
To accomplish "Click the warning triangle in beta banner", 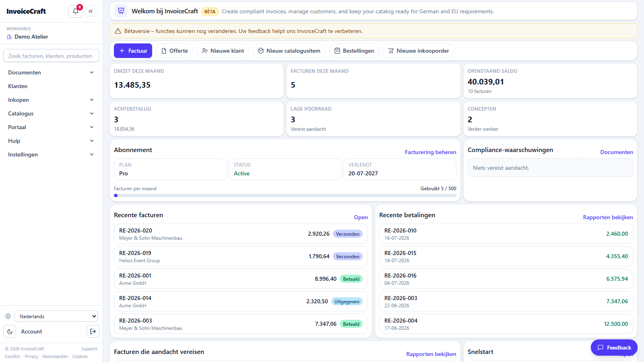I will (x=118, y=31).
